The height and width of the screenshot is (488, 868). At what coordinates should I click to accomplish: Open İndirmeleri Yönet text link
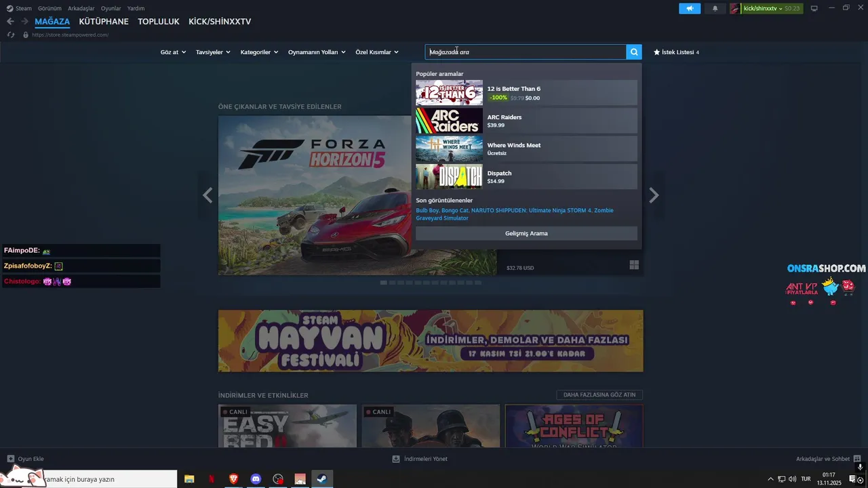tap(426, 459)
